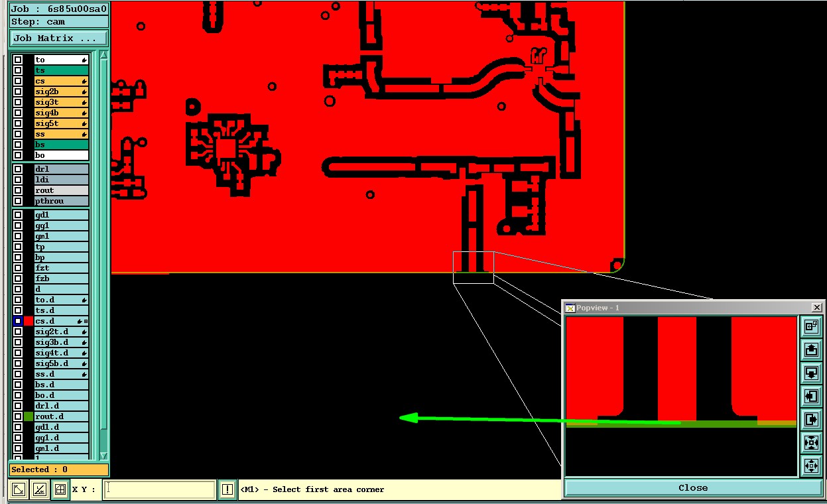The image size is (827, 504).
Task: Toggle the checkbox for layer rout
Action: point(18,191)
